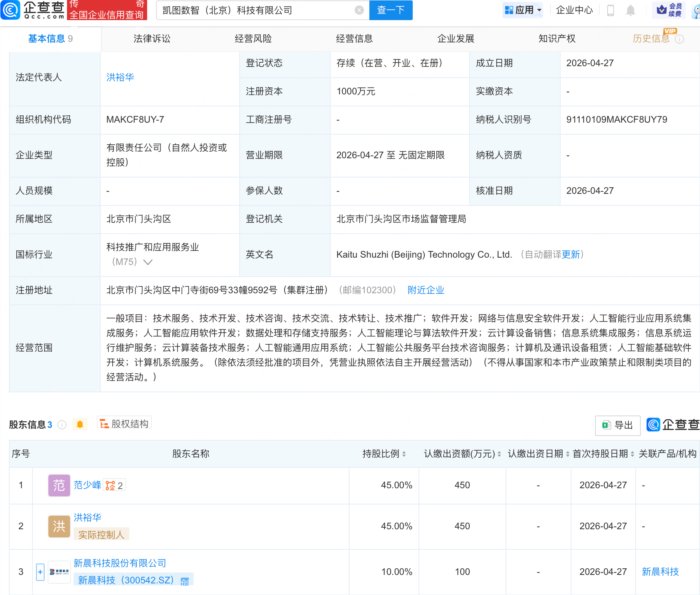This screenshot has width=700, height=595.
Task: Select the 基本信息 tab
Action: click(50, 39)
